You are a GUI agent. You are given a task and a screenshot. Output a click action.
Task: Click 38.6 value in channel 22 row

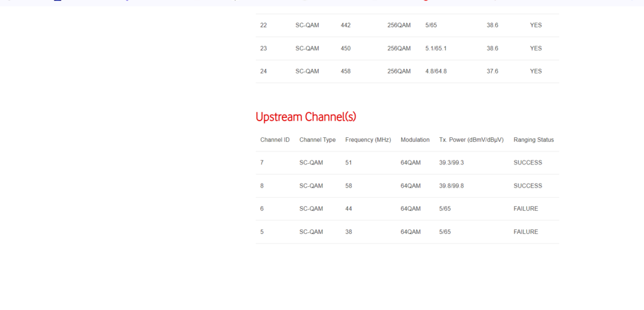[x=493, y=25]
